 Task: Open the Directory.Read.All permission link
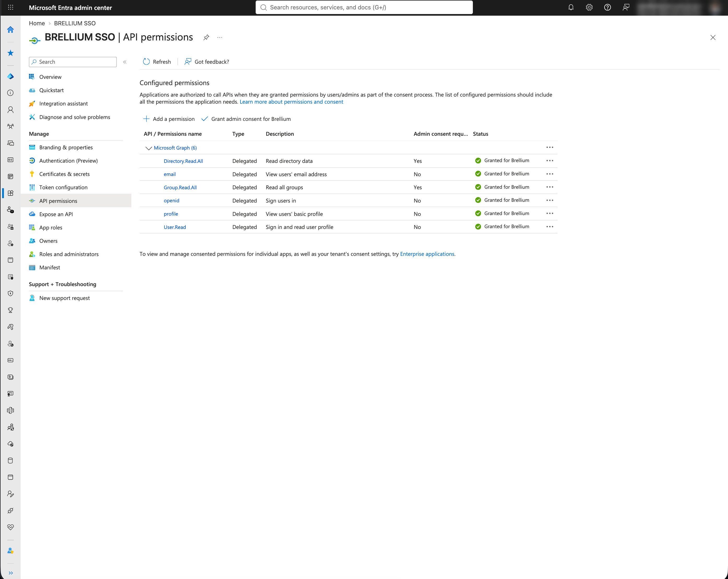pos(183,161)
